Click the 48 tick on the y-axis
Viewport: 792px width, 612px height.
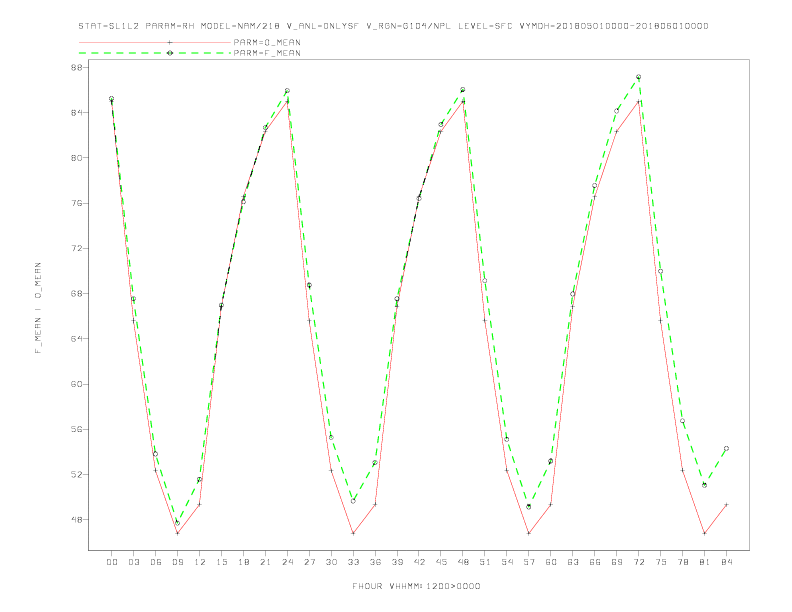pyautogui.click(x=77, y=520)
